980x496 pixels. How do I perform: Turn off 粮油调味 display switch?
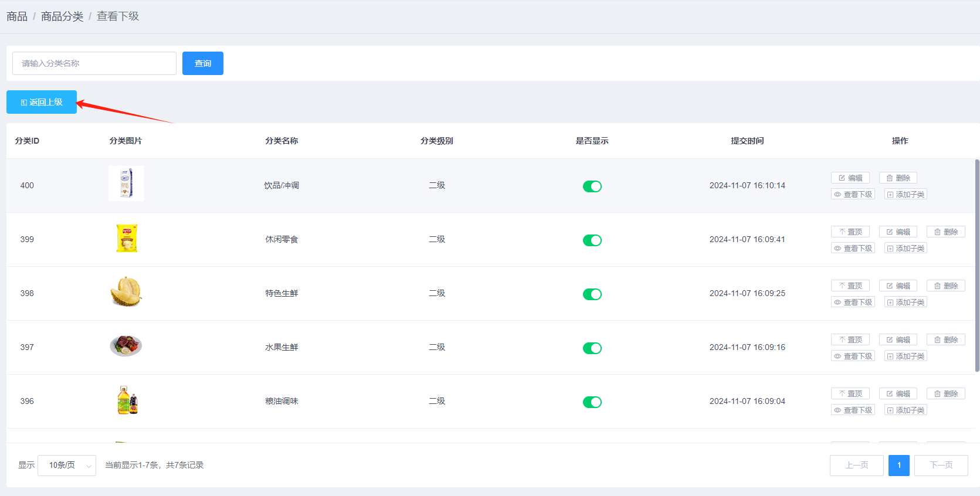point(592,402)
